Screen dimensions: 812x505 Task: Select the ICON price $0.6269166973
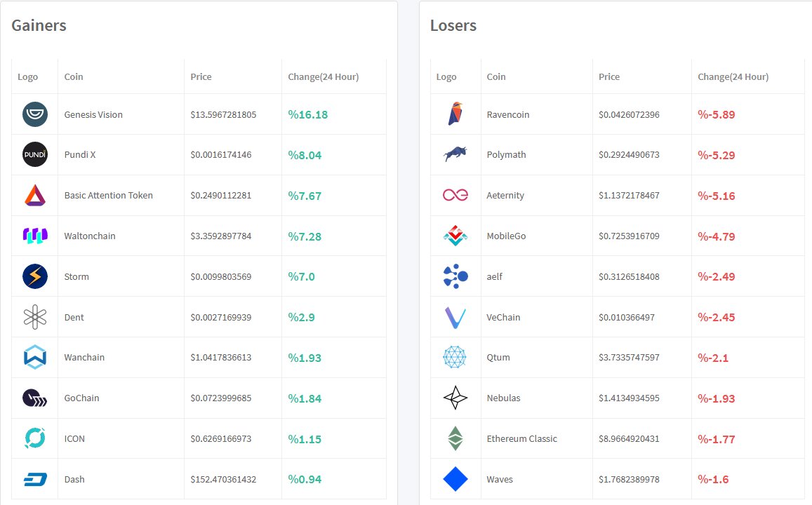pyautogui.click(x=220, y=439)
